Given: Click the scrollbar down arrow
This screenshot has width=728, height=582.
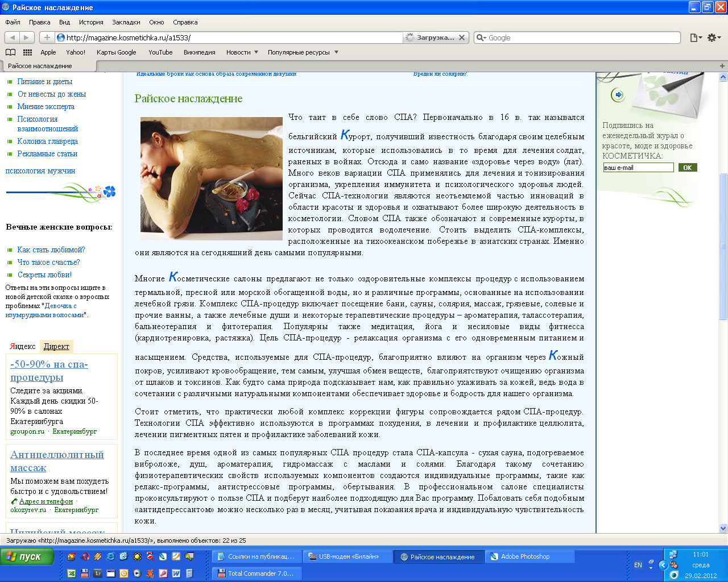Looking at the screenshot, I should (723, 529).
